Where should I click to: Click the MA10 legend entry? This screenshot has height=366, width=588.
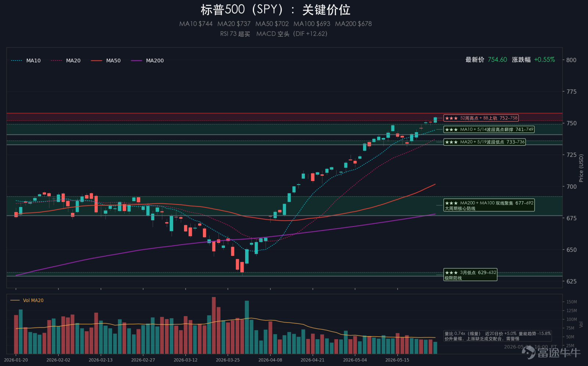(26, 61)
